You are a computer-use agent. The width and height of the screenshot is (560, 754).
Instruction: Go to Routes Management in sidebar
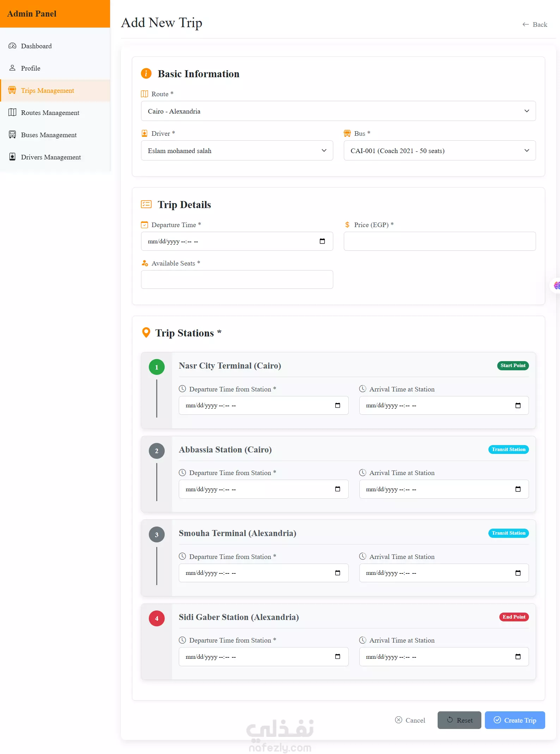50,113
